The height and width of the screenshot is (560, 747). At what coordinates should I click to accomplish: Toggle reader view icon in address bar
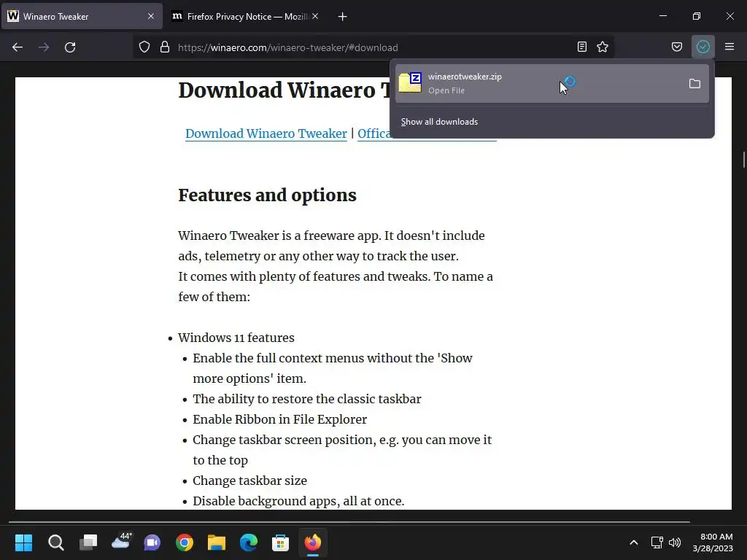(x=581, y=47)
